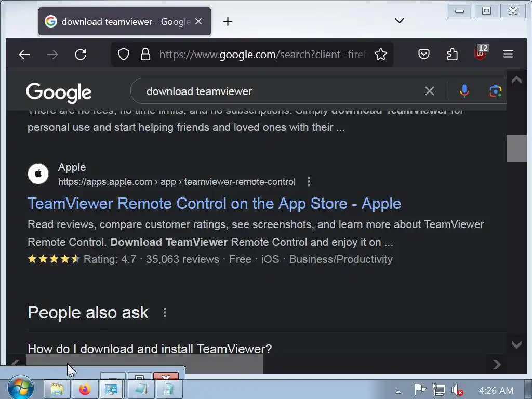Open TeamViewer Remote Control App Store link

[214, 204]
